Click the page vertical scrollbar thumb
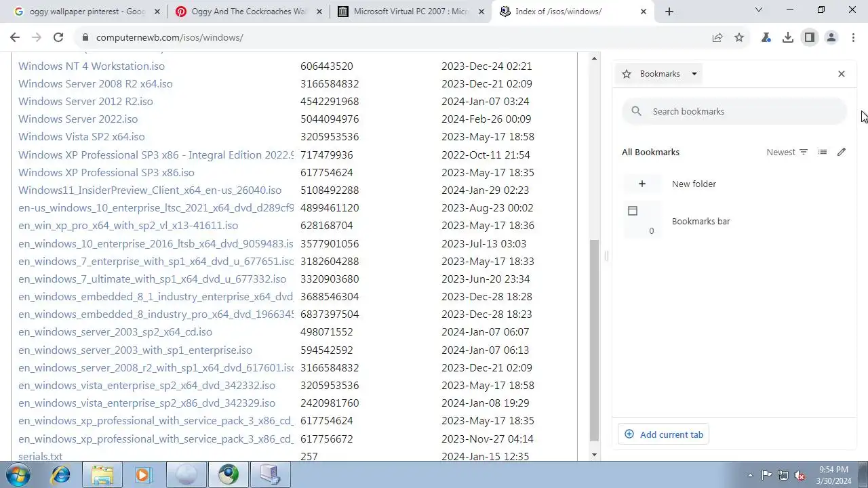 point(595,340)
